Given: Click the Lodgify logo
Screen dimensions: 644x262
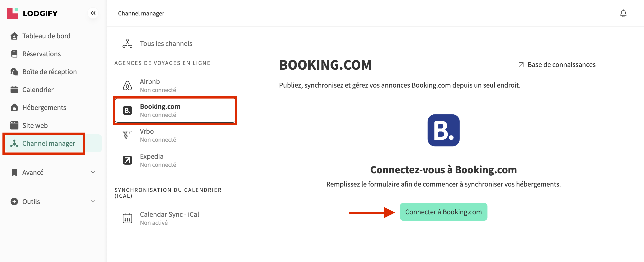Looking at the screenshot, I should coord(32,13).
